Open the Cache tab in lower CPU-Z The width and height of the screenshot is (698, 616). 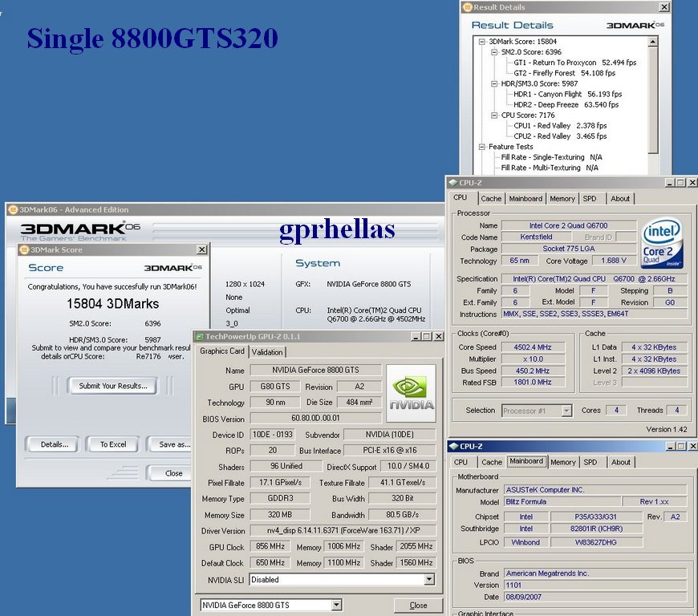[x=492, y=462]
